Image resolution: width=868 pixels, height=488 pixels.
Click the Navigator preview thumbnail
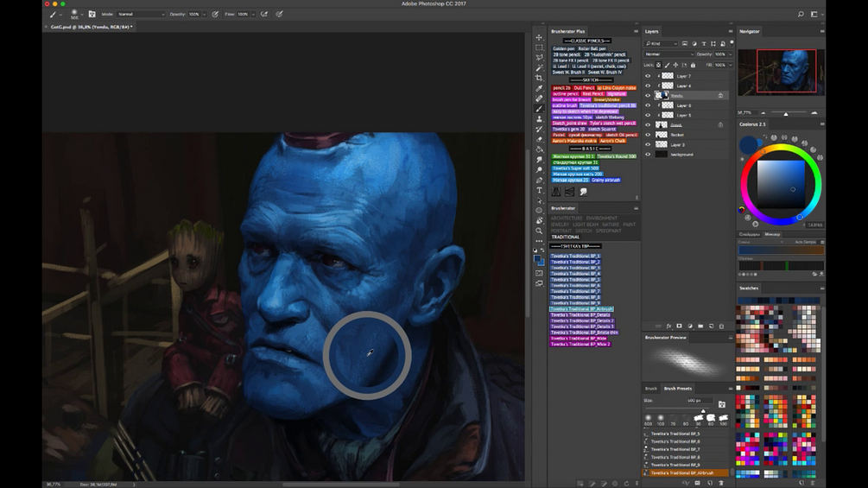coord(781,72)
